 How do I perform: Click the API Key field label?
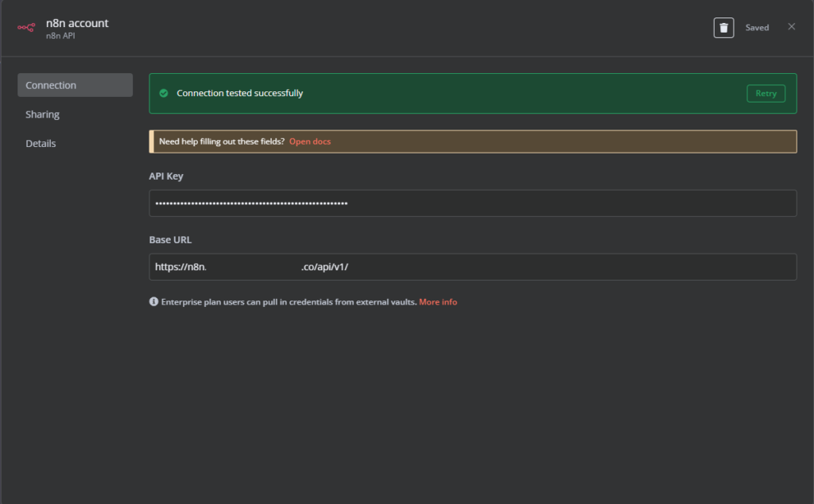click(166, 176)
